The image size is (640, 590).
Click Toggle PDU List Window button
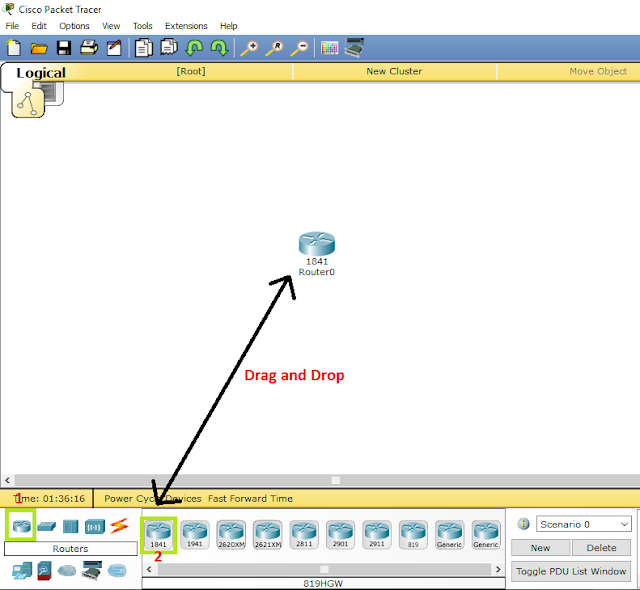click(571, 571)
